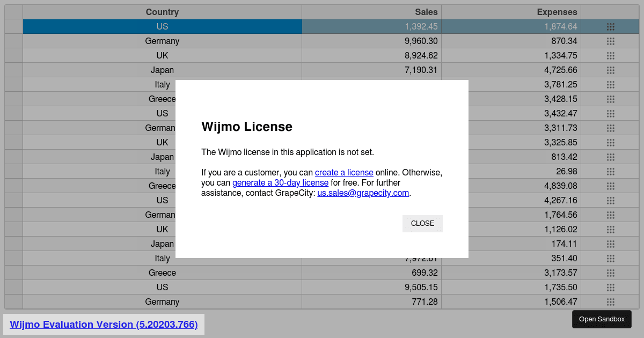The image size is (644, 338).
Task: Click the Sales column header
Action: click(x=427, y=12)
